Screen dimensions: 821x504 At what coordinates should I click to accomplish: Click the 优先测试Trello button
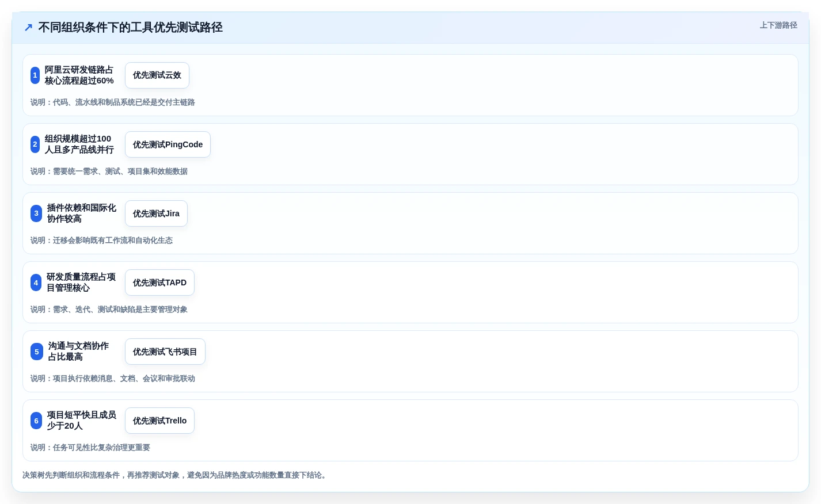(159, 421)
